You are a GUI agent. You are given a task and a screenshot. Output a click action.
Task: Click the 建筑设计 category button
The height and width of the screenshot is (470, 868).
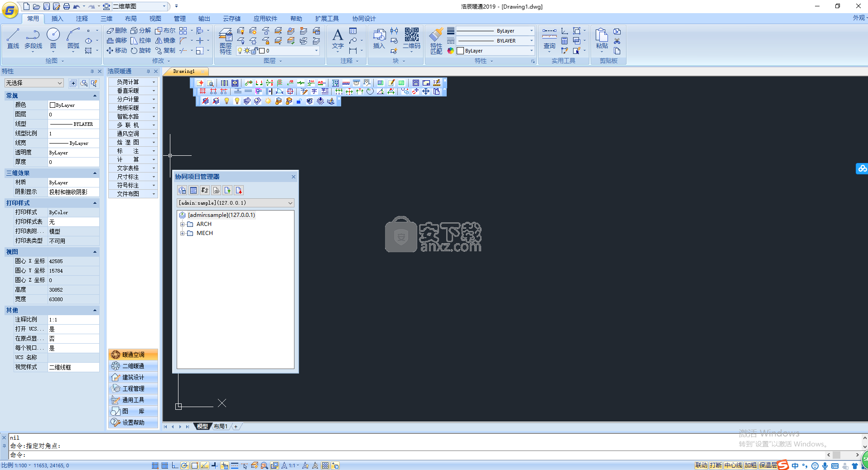[x=133, y=377]
